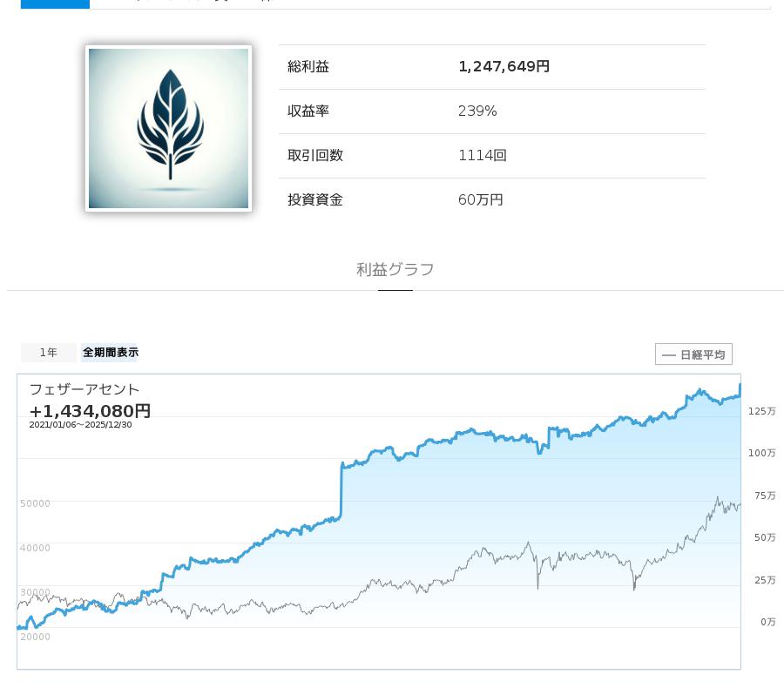Screen dimensions: 784x688
Task: Click the 投資資金 row label
Action: coord(315,200)
